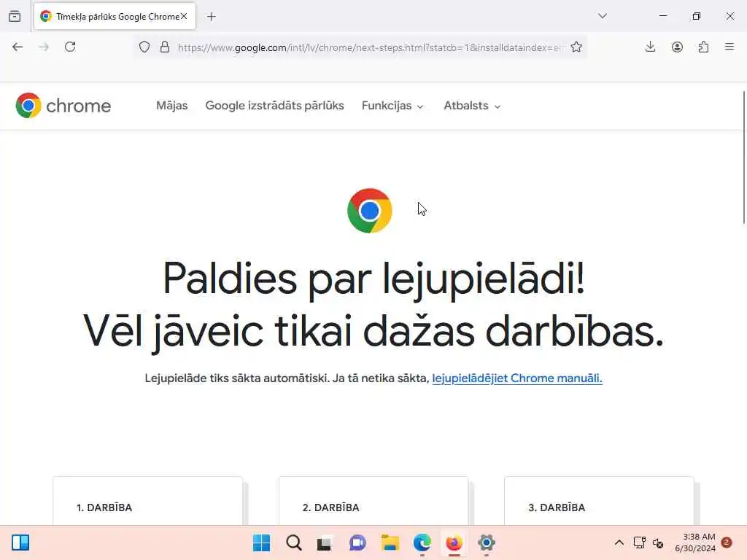Click the '2. DARBĪBA' step card
The image size is (747, 560).
coord(373,501)
